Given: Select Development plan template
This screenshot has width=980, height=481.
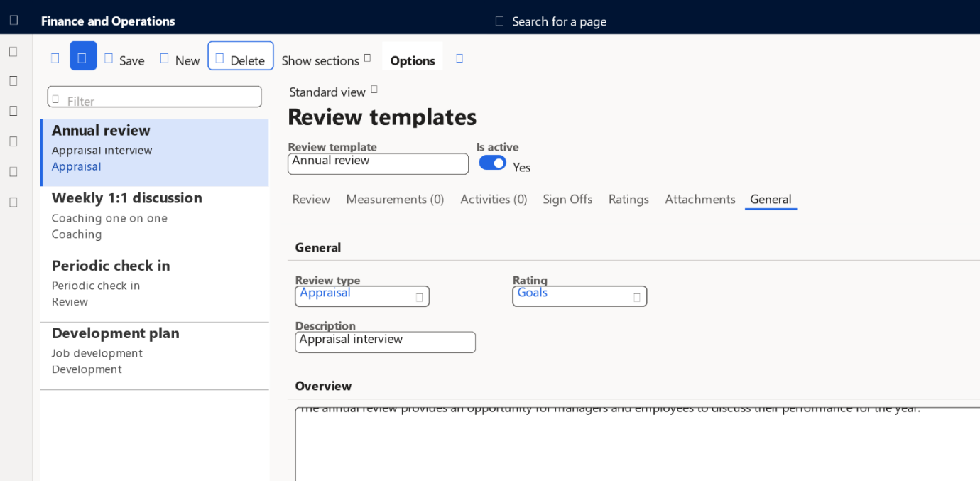Looking at the screenshot, I should click(x=155, y=356).
